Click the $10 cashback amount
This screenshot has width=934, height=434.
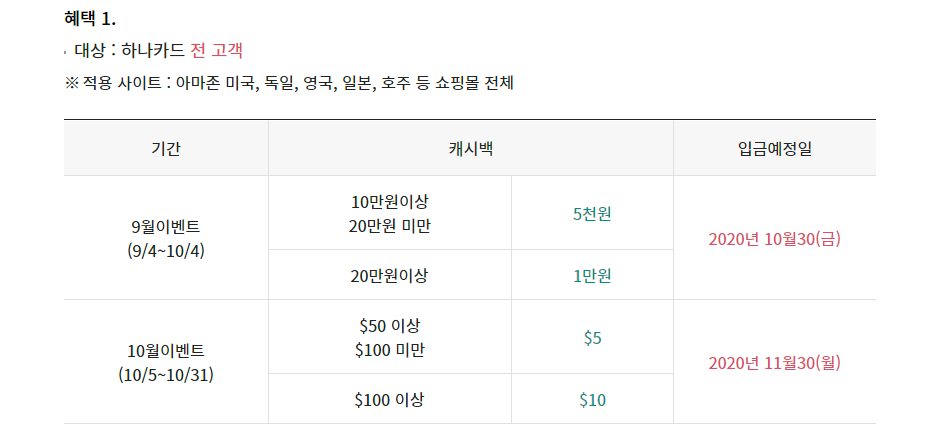pos(592,400)
